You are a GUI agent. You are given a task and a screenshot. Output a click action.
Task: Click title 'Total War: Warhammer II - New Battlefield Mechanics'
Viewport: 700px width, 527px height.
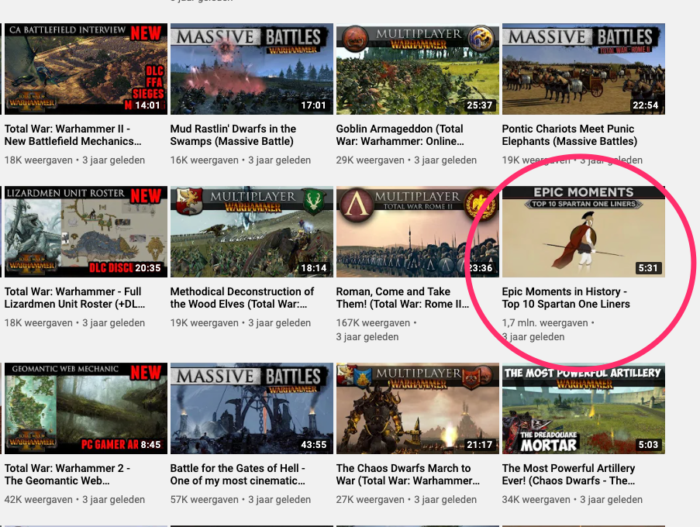(73, 135)
